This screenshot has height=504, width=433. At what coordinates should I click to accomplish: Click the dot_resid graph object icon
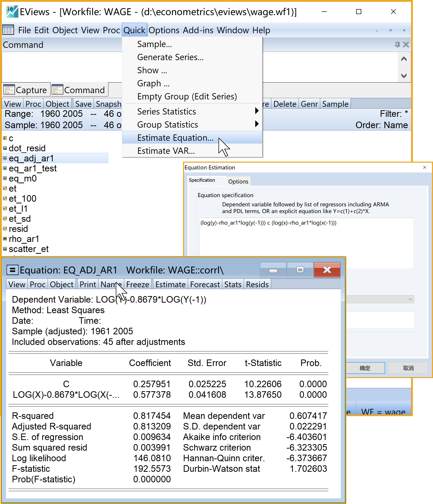(x=5, y=148)
